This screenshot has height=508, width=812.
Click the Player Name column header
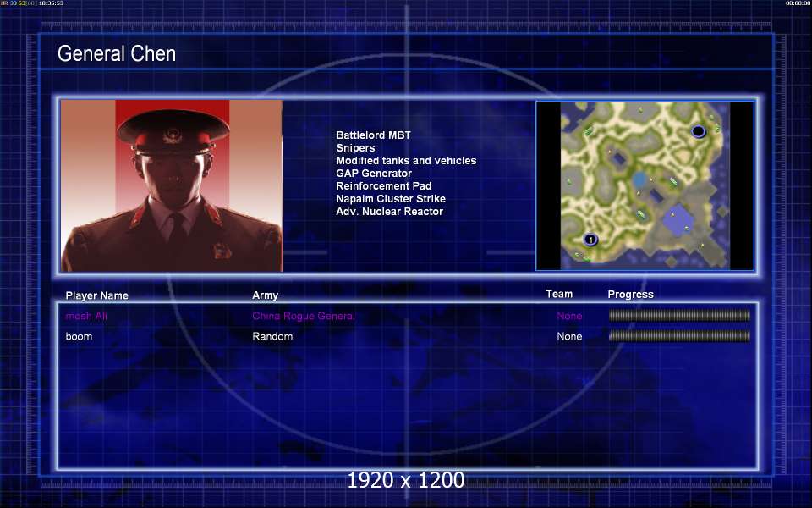(96, 295)
